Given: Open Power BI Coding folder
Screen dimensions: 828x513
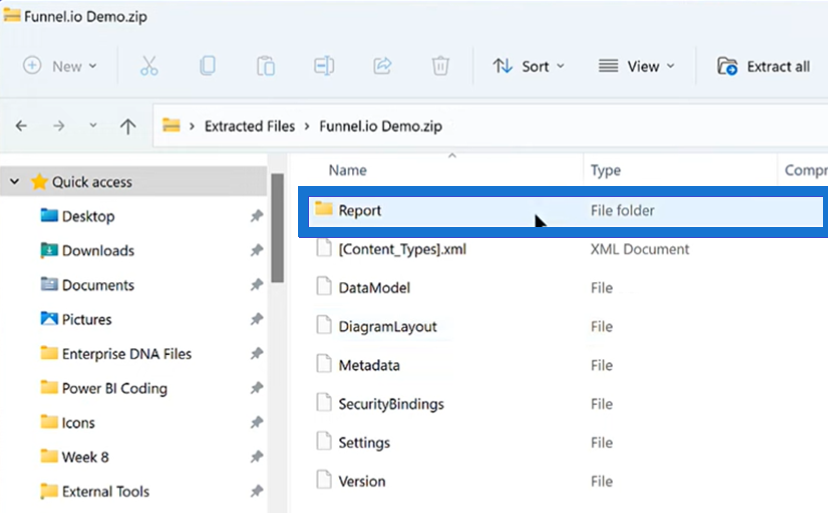Looking at the screenshot, I should pos(114,388).
